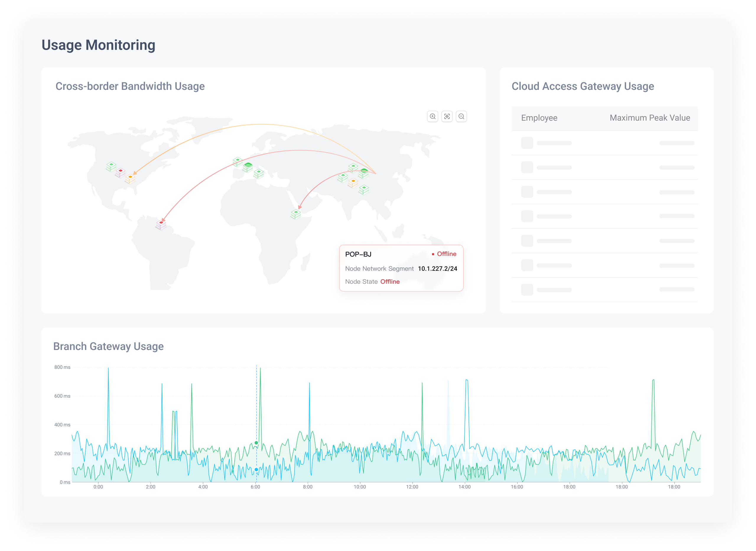Select the orange node in North America
This screenshot has height=551, width=756.
(130, 179)
